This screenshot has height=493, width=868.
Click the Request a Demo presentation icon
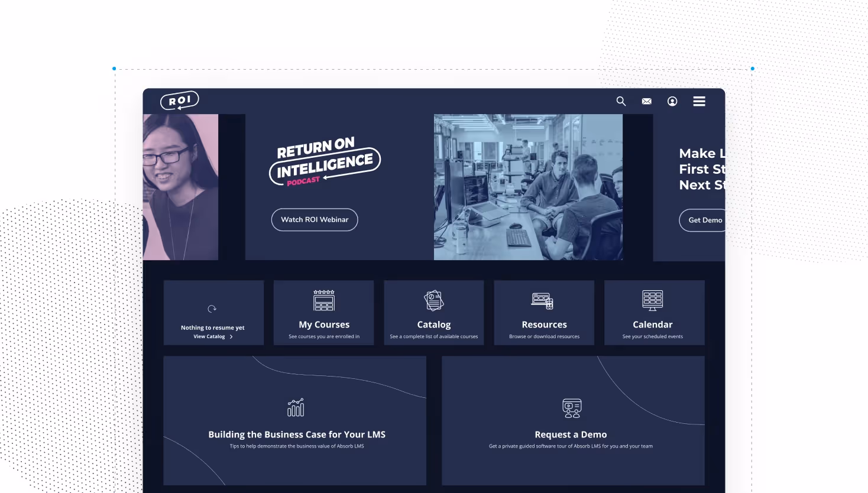click(x=572, y=408)
